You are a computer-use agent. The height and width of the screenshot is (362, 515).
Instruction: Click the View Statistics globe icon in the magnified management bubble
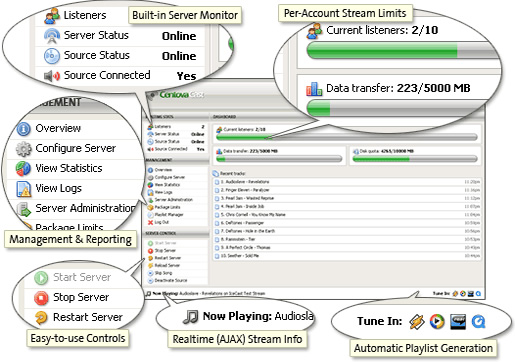(23, 169)
